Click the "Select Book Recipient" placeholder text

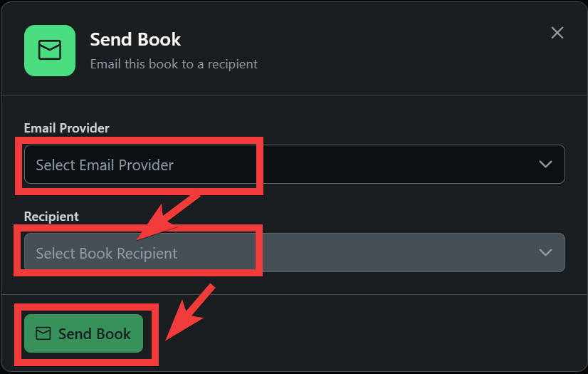click(x=107, y=254)
